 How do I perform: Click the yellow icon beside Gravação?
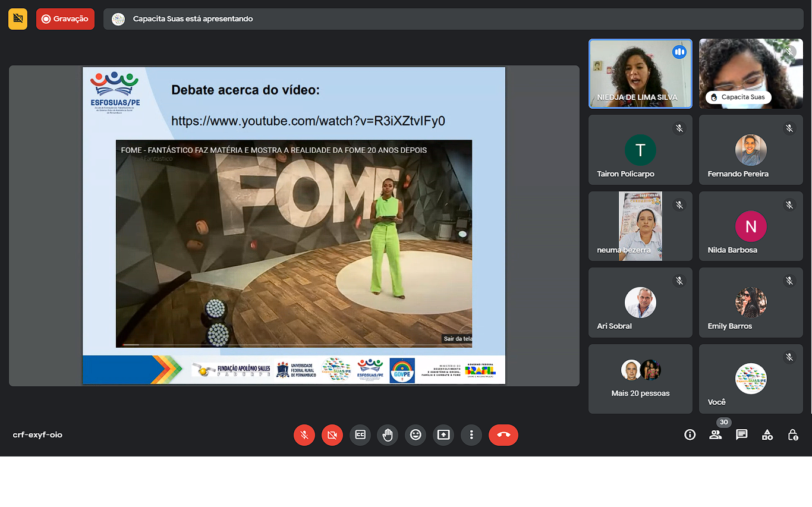click(18, 19)
